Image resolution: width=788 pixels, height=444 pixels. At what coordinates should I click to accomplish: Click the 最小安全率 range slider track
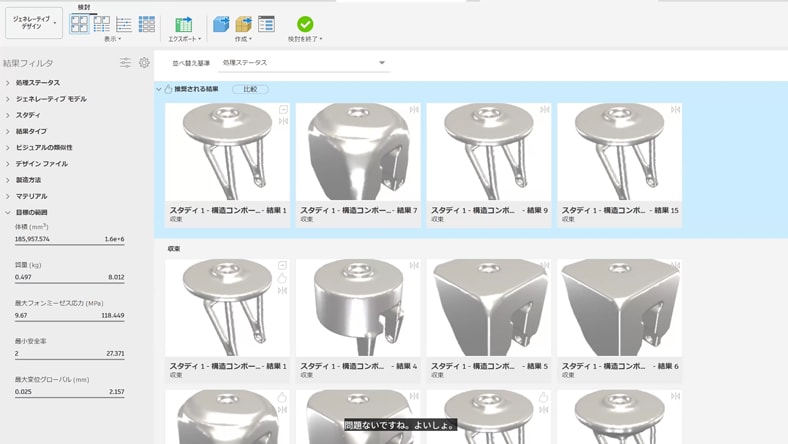coord(69,360)
